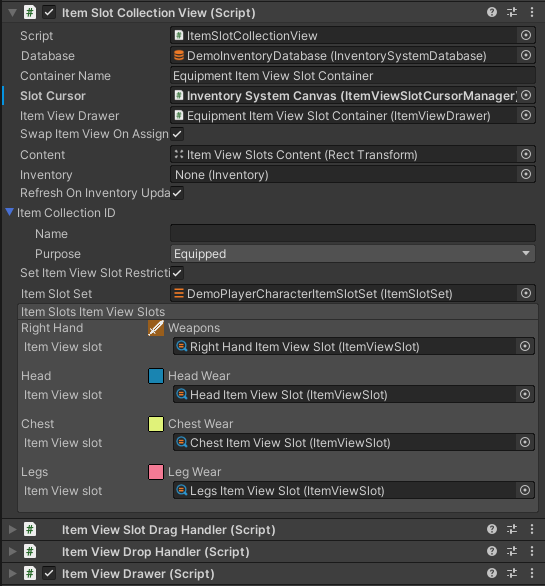Open object picker for the Database field
Image resolution: width=545 pixels, height=586 pixels.
point(526,56)
